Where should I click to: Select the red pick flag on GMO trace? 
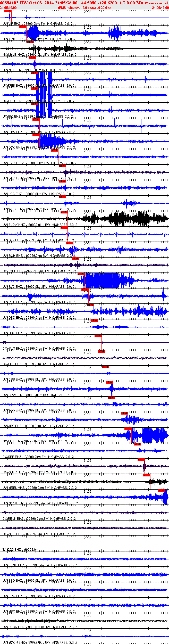(36, 135)
